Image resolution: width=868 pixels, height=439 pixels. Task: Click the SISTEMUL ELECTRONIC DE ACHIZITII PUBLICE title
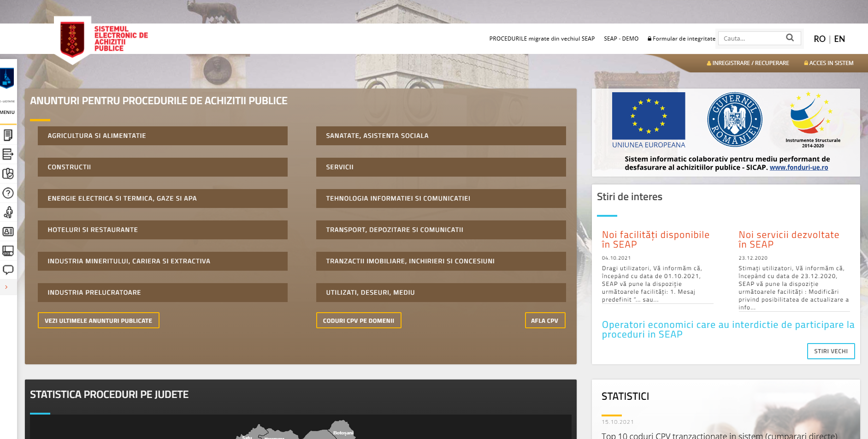click(121, 39)
